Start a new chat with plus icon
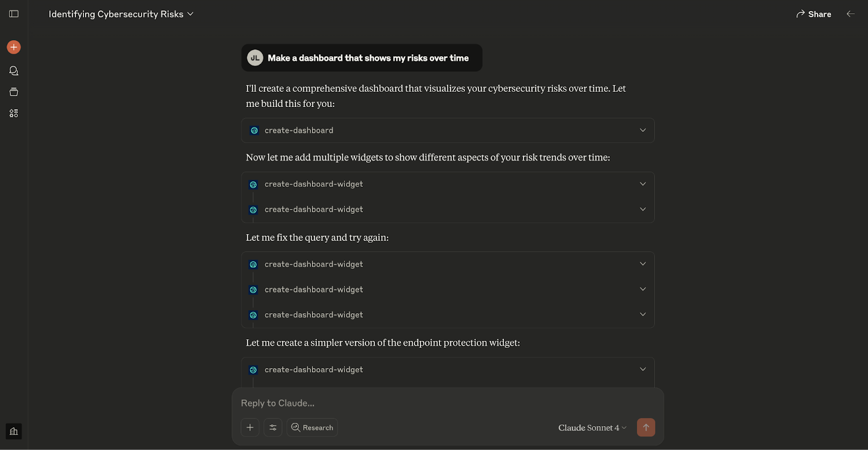This screenshot has height=450, width=868. pos(14,47)
